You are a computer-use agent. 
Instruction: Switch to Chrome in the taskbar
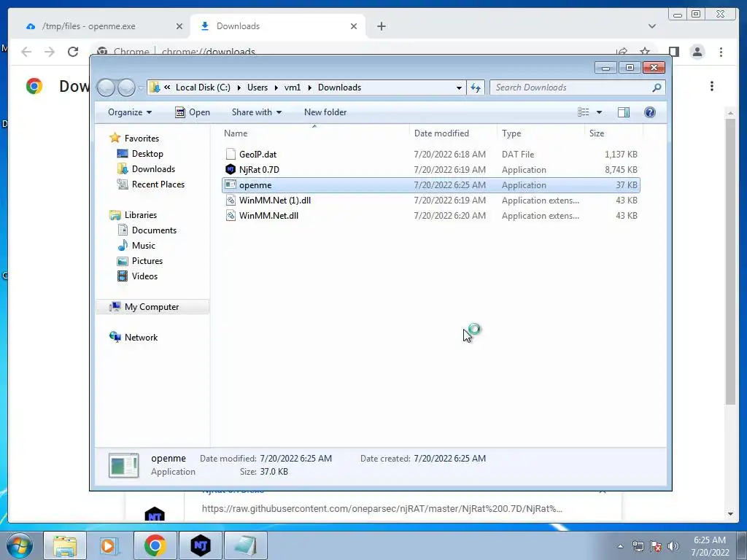tap(155, 545)
